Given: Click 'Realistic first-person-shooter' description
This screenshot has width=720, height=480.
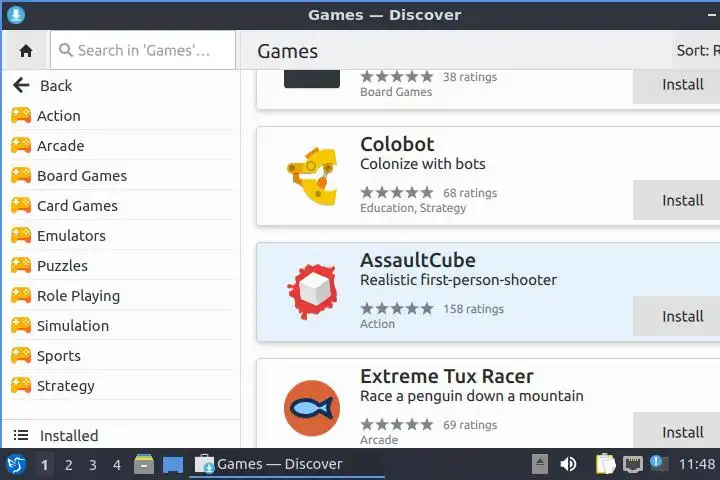Looking at the screenshot, I should point(458,280).
